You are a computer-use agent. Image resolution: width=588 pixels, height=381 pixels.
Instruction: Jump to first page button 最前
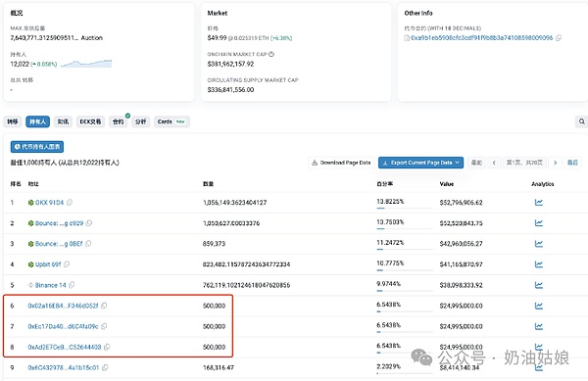[x=476, y=163]
